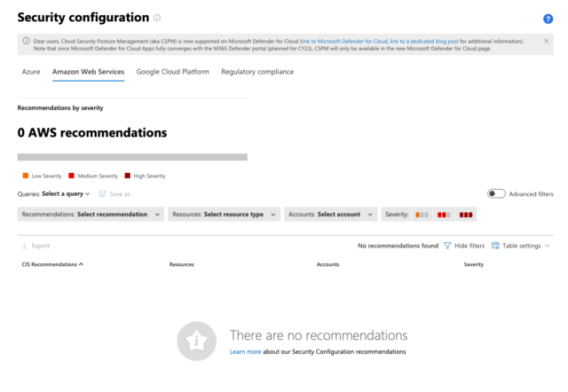
Task: Open the Select recommendation dropdown
Action: [91, 215]
